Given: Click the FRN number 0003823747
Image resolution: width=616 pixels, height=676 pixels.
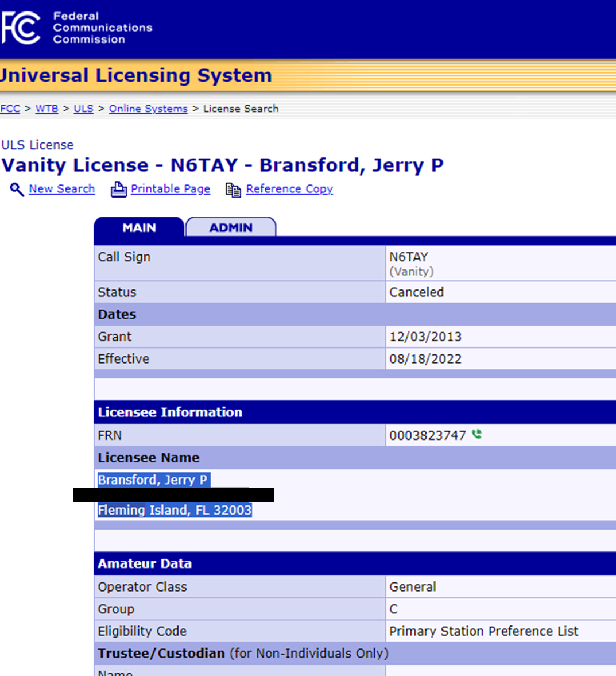Looking at the screenshot, I should 427,435.
